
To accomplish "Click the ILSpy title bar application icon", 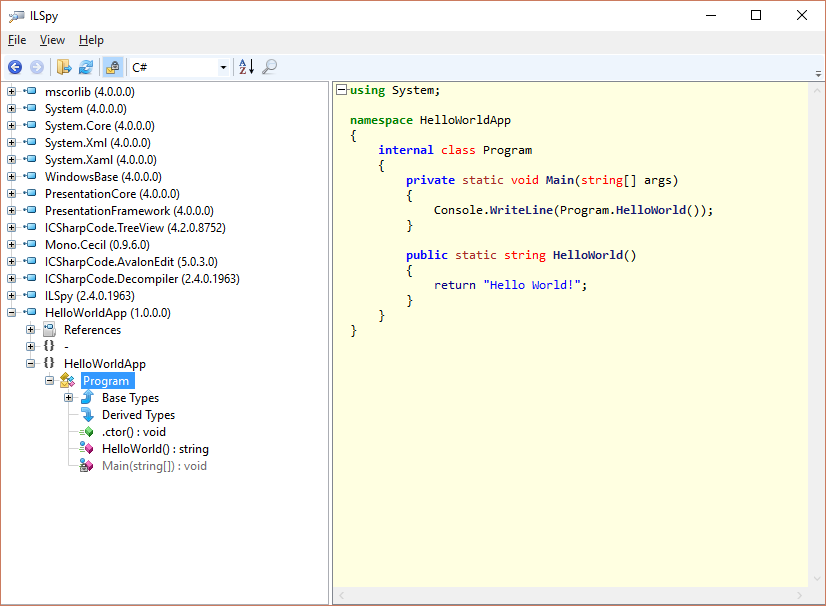I will coord(16,16).
